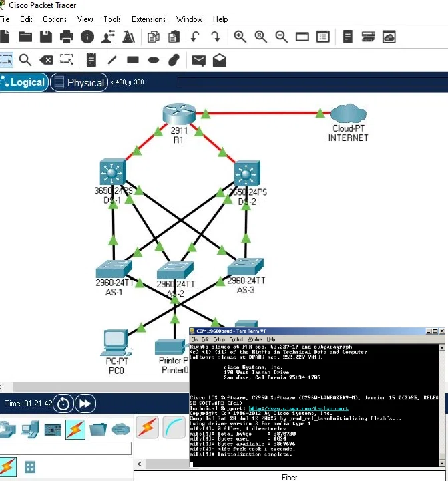Click the Fast Forward Time button
Viewport: 448px width, 481px height.
[x=85, y=404]
